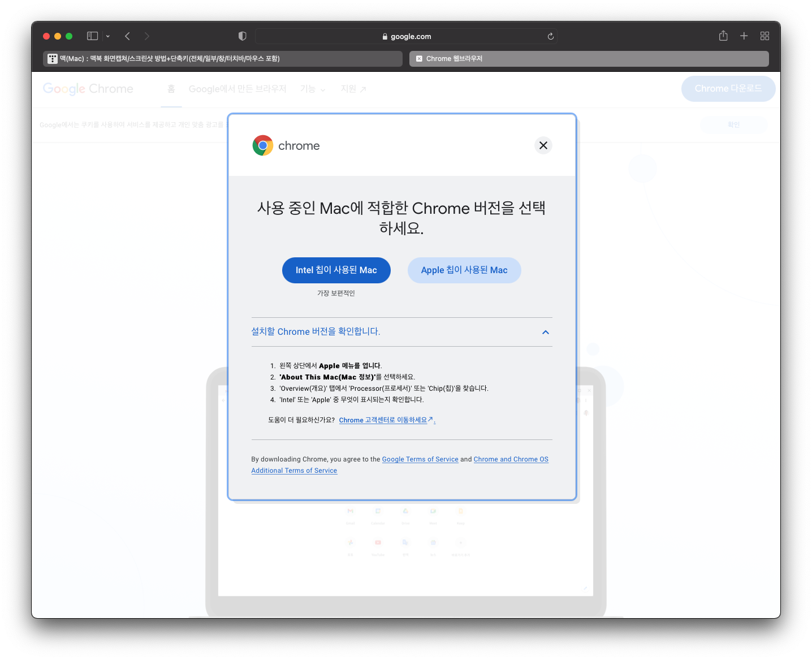Collapse the Chrome version check section
812x660 pixels.
tap(546, 332)
